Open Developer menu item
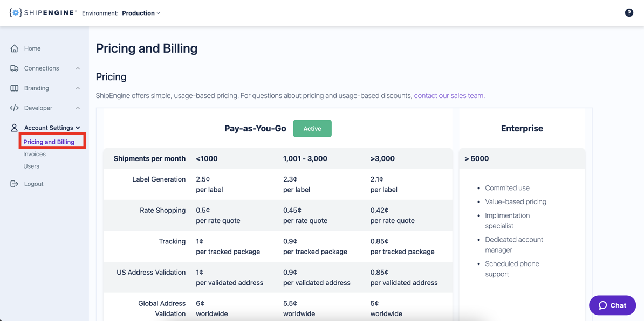Screen dimensions: 644x321 [38, 108]
